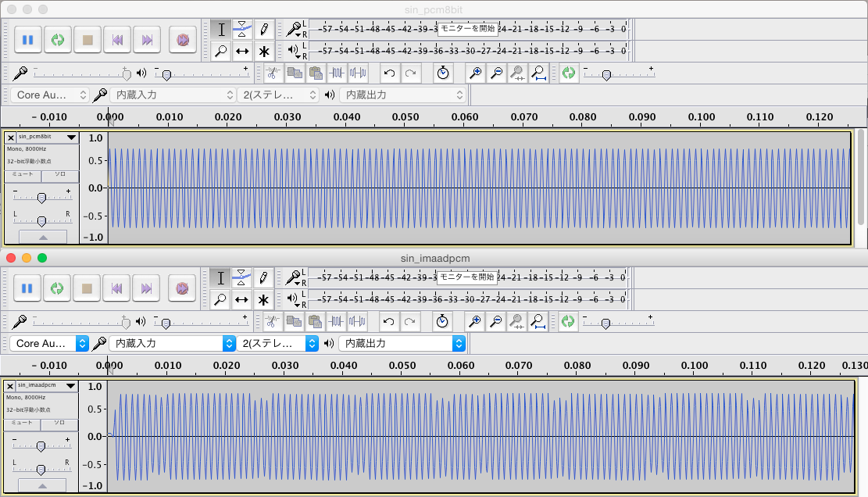Start recording in the sin_pcm8bit window
This screenshot has height=497, width=868.
pos(183,40)
